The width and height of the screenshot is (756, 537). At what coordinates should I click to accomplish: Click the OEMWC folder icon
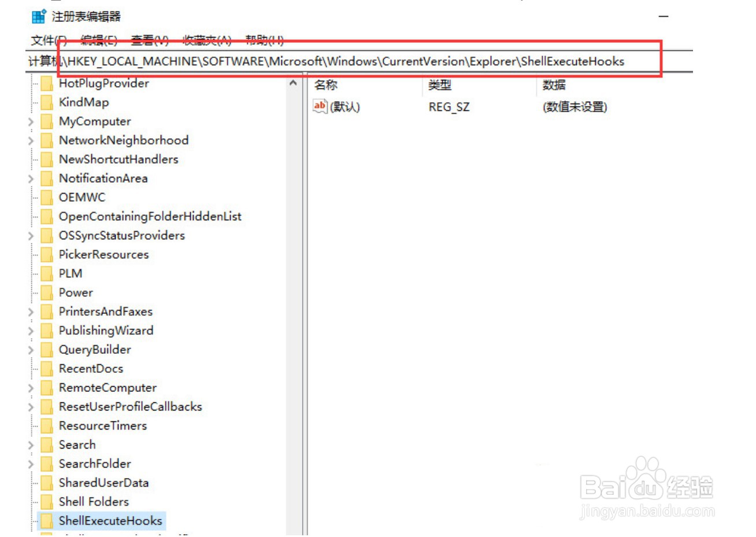pos(46,197)
